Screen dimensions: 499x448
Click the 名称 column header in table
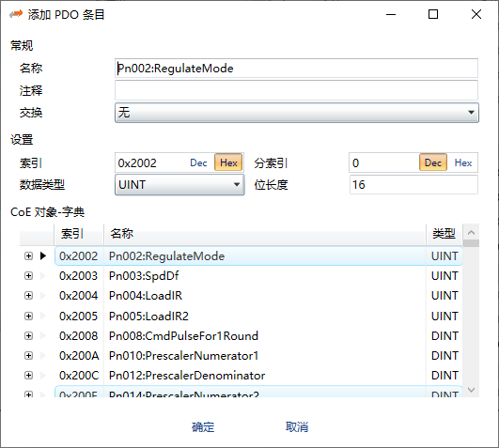pos(265,234)
